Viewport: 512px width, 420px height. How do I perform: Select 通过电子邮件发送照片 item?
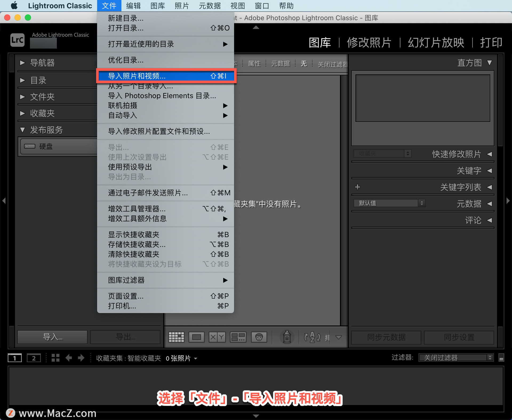(166, 193)
